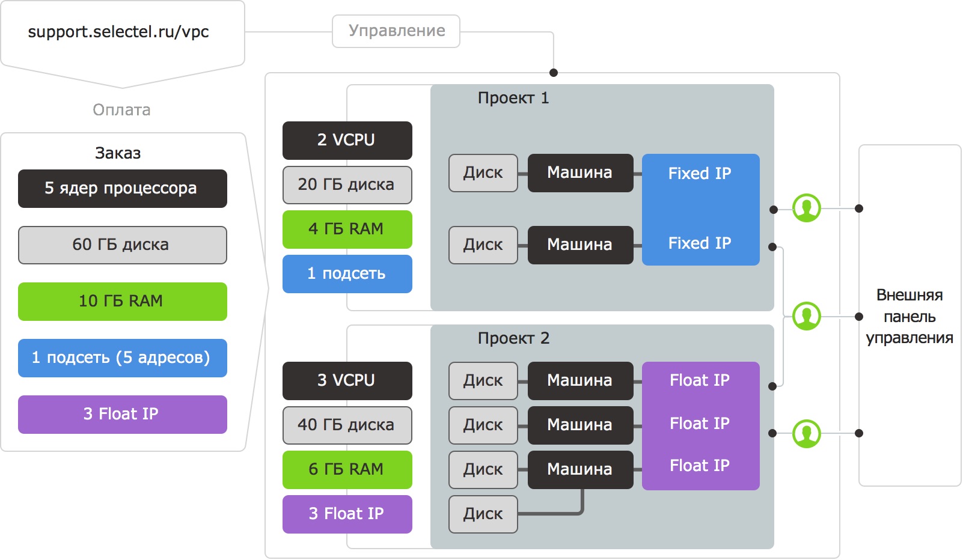Select the Управление label box
This screenshot has width=963, height=560.
tap(396, 31)
